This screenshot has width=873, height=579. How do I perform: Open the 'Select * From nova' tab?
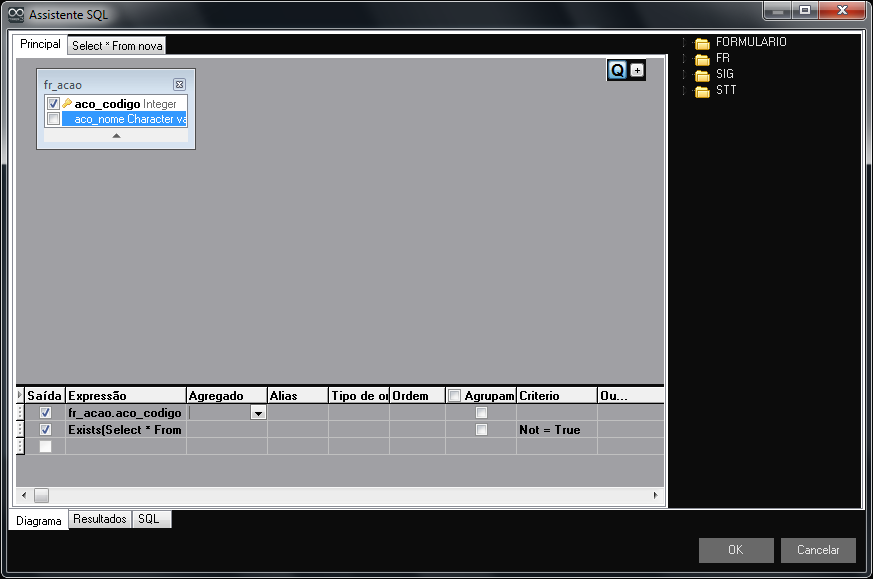coord(117,46)
